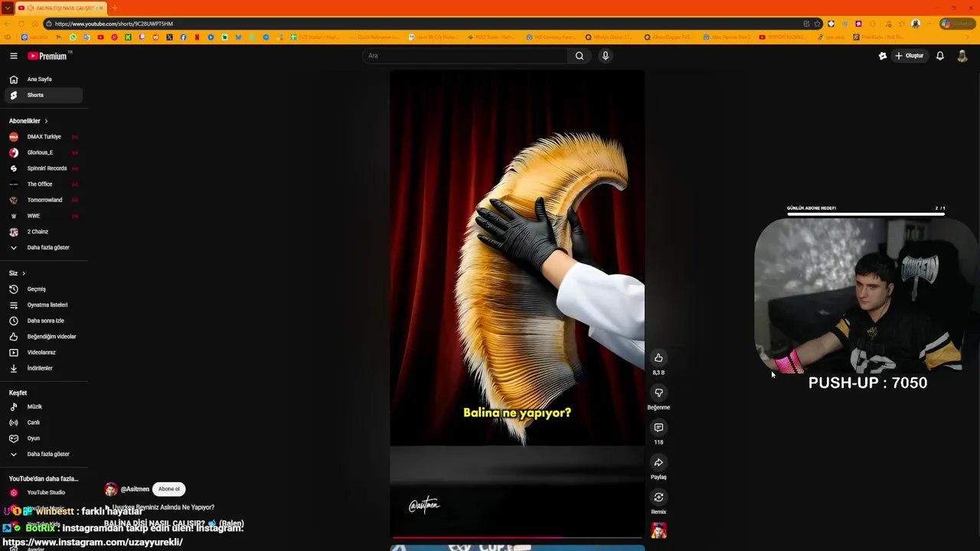Go to Ana Sayfa home
The image size is (980, 551).
42,79
